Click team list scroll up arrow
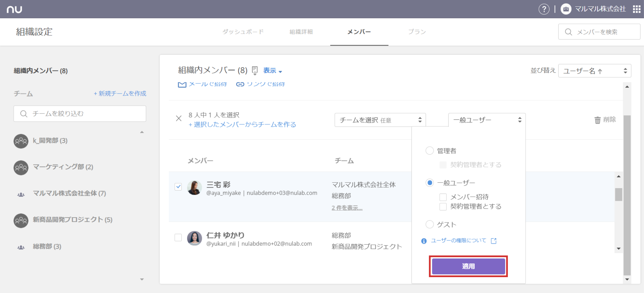Viewport: 644px width, 293px height. (x=142, y=132)
